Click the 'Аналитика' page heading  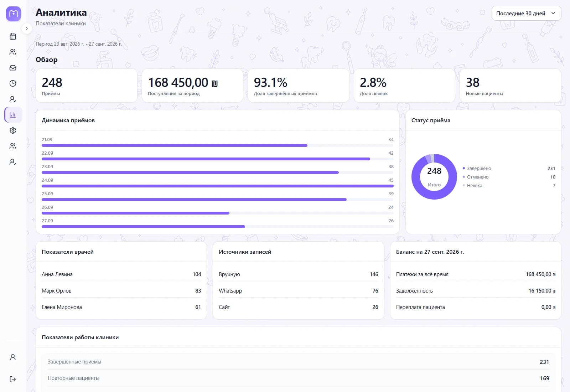pos(61,12)
